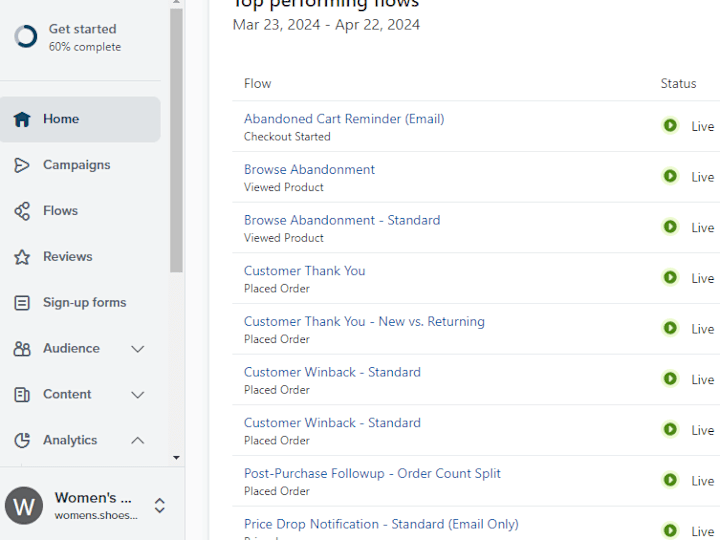Click the Flow column header
Screen dimensions: 720x540
click(258, 84)
